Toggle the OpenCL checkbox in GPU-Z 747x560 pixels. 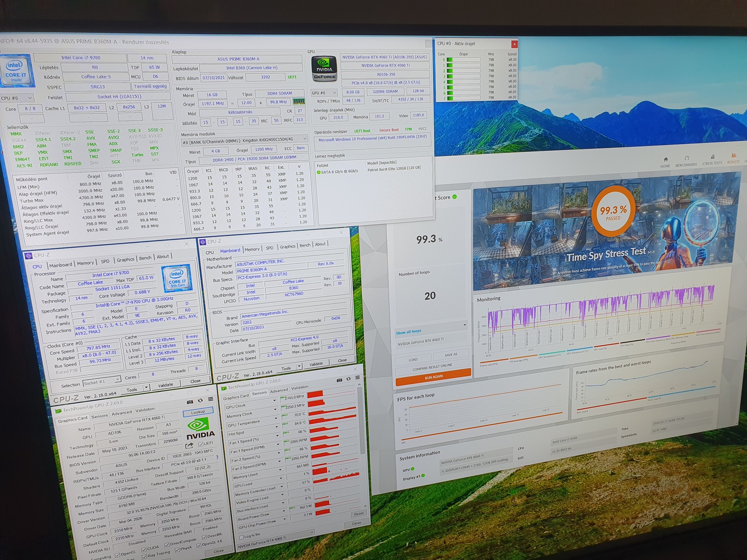pos(117,555)
